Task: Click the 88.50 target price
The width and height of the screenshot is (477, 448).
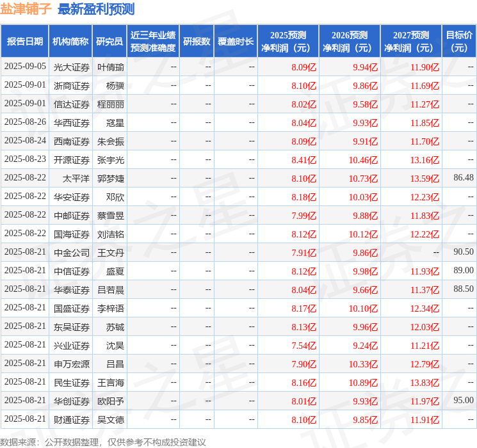Action: click(464, 289)
